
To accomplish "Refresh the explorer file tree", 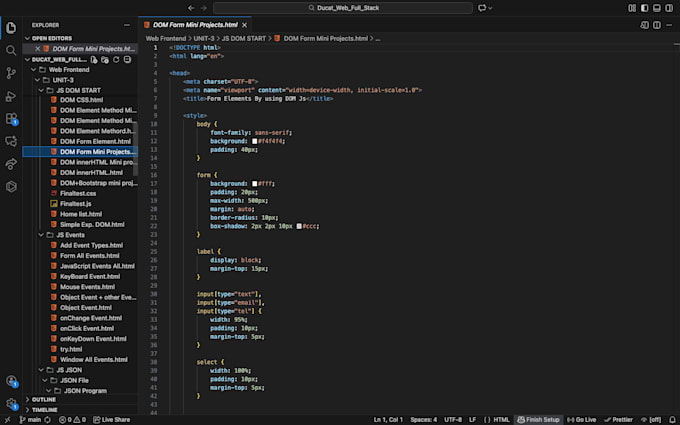I will point(116,59).
